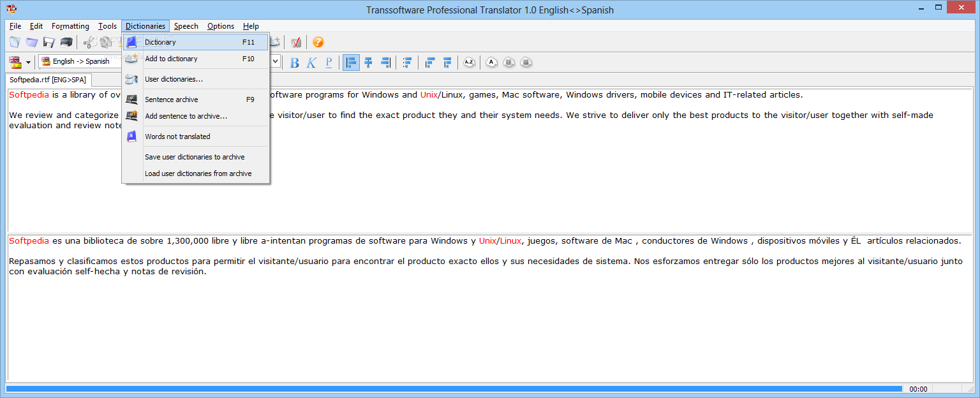The width and height of the screenshot is (980, 398).
Task: Open language flags dropdown arrow
Action: [x=28, y=63]
